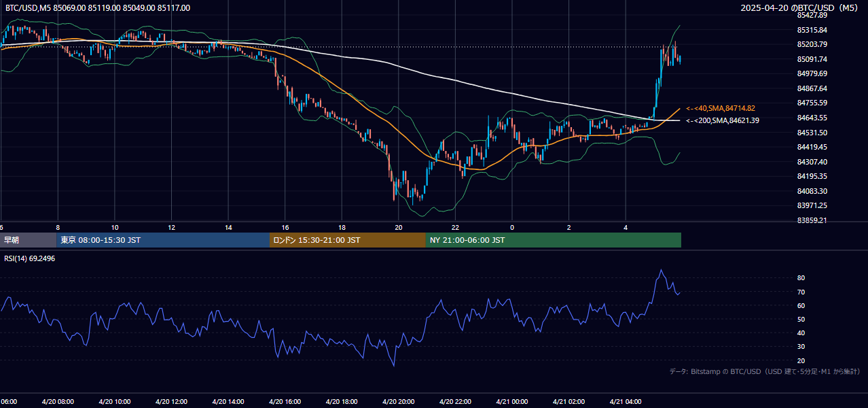868x408 pixels.
Task: Select price axis label 84195.35
Action: pos(812,176)
